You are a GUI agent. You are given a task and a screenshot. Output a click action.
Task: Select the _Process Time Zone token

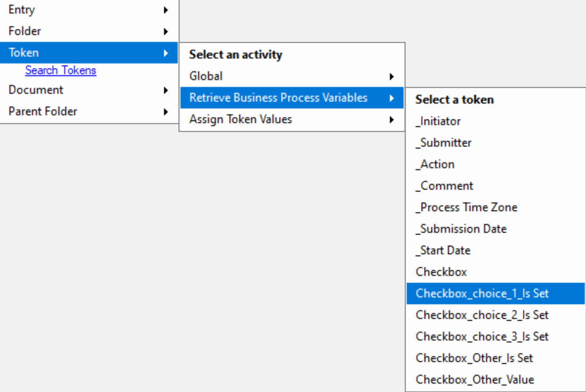(496, 207)
